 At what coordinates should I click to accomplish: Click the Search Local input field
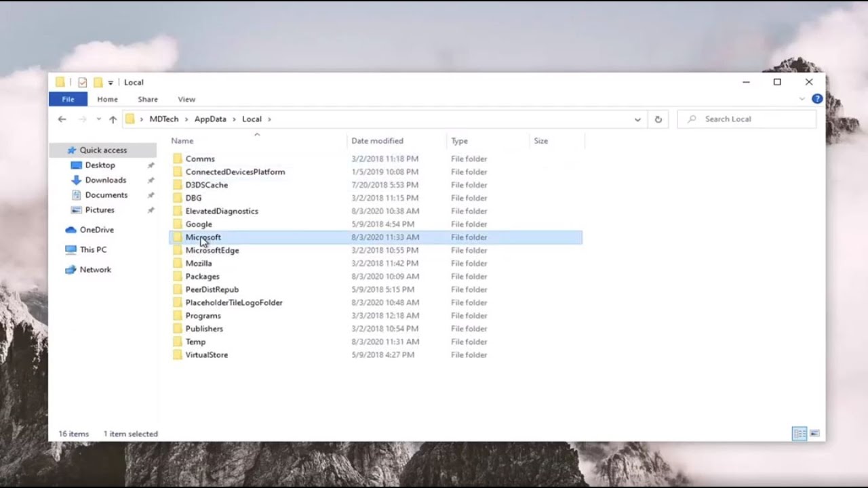click(x=747, y=119)
